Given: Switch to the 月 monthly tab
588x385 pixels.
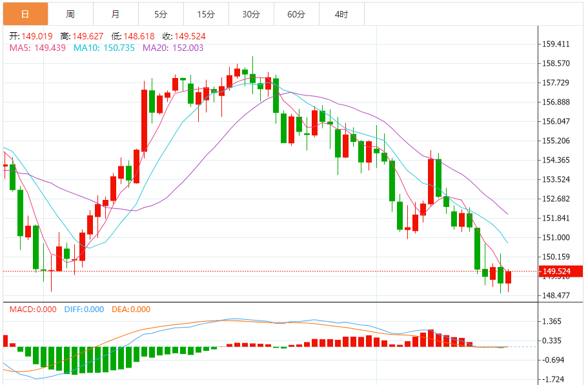Looking at the screenshot, I should 116,14.
